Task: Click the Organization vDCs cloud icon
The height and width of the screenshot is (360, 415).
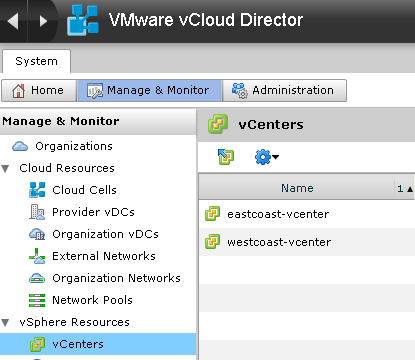Action: [x=37, y=234]
